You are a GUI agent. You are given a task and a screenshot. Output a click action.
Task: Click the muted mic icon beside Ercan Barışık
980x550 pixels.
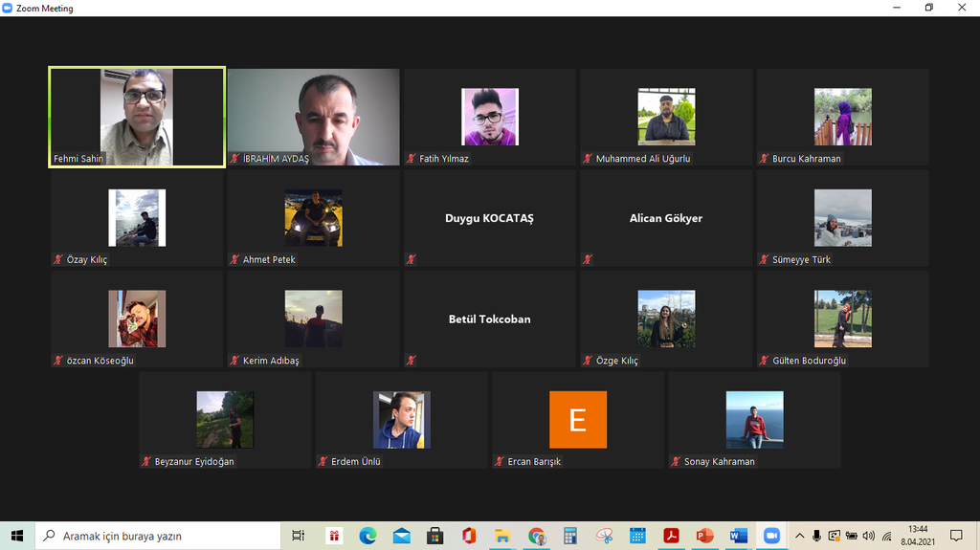(500, 462)
